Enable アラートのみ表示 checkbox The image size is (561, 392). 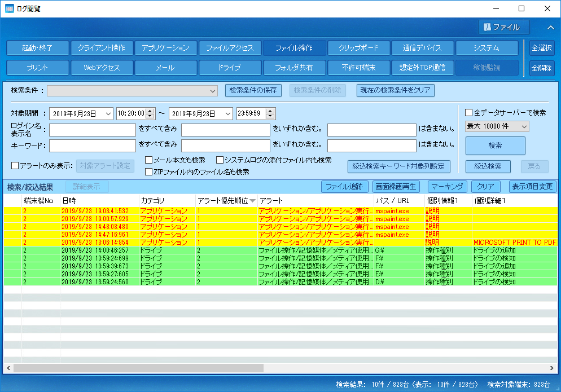pos(15,166)
